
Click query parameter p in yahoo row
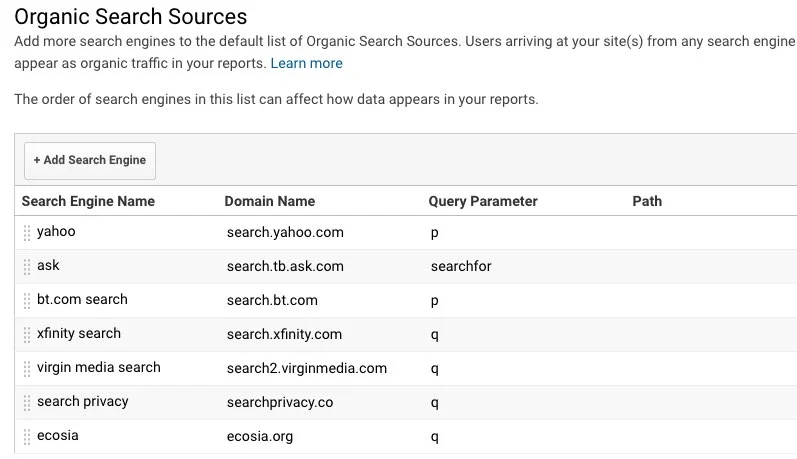point(435,233)
